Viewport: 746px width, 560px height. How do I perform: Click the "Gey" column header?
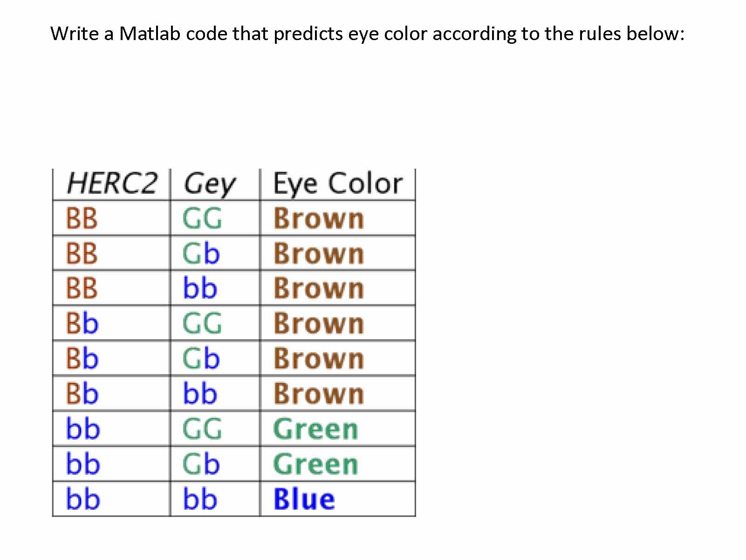click(x=210, y=184)
